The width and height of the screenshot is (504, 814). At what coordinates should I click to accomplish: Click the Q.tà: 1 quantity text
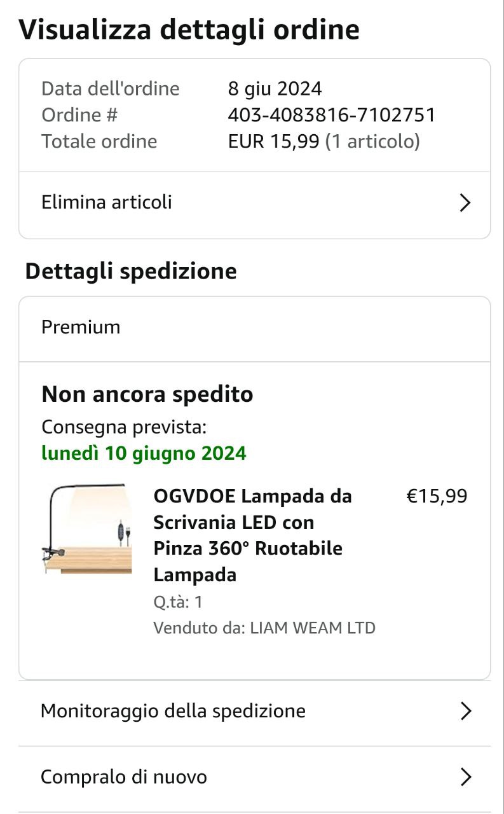[178, 602]
